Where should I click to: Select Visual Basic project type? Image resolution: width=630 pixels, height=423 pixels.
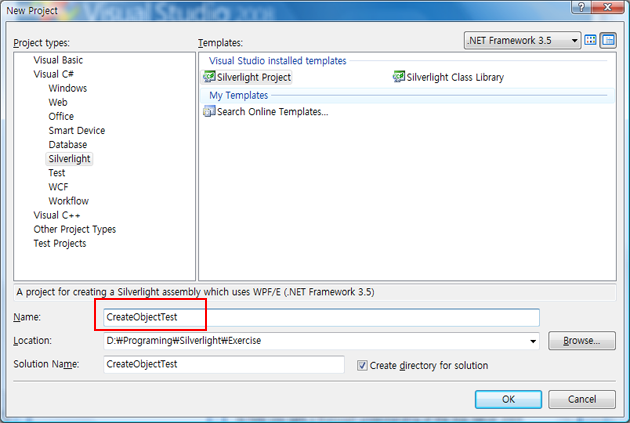point(58,60)
